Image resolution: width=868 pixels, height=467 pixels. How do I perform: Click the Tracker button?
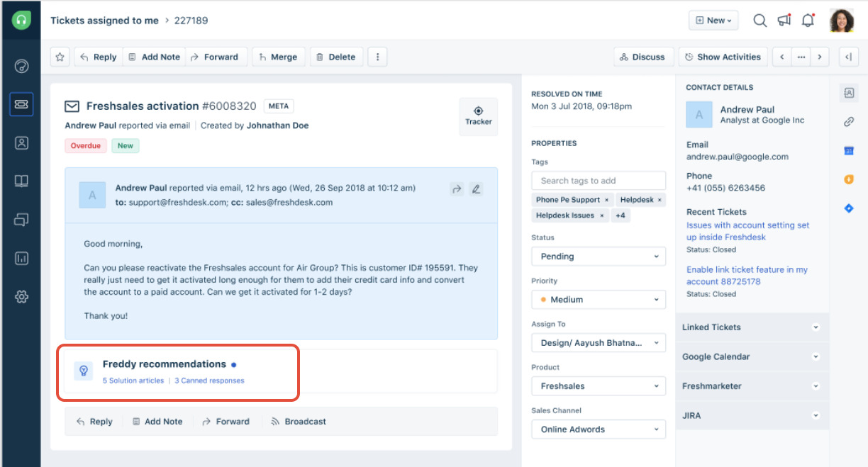coord(479,116)
